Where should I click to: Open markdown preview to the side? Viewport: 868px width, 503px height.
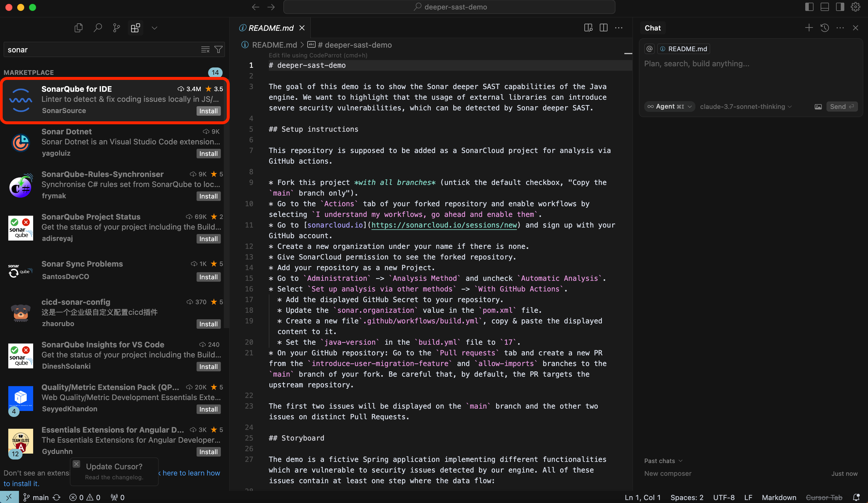588,28
